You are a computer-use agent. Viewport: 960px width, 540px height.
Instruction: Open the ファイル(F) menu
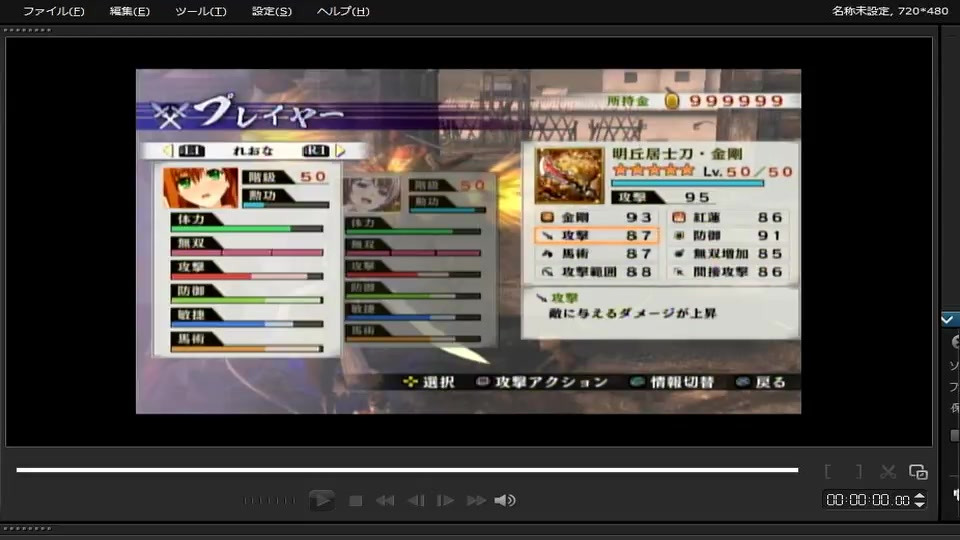(x=53, y=11)
